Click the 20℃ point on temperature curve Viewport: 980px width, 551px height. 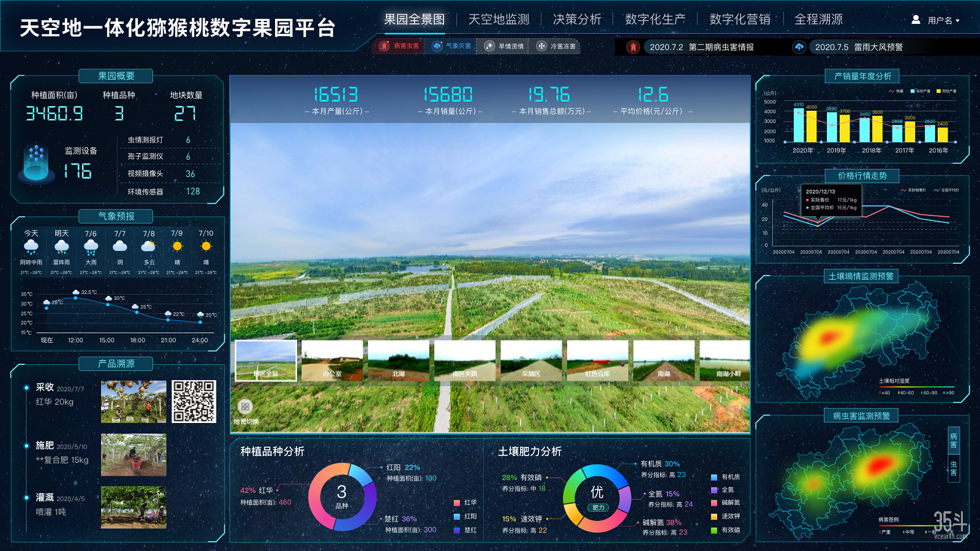pos(200,321)
